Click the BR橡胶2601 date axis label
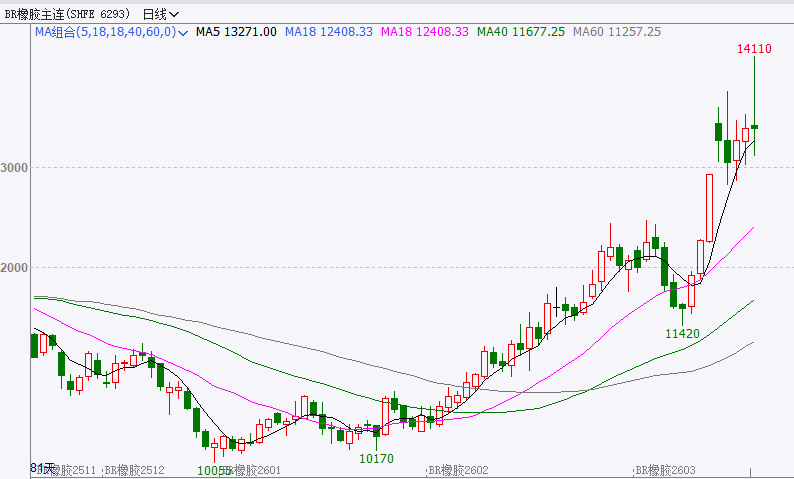Viewport: 794px width, 479px height. pyautogui.click(x=254, y=470)
